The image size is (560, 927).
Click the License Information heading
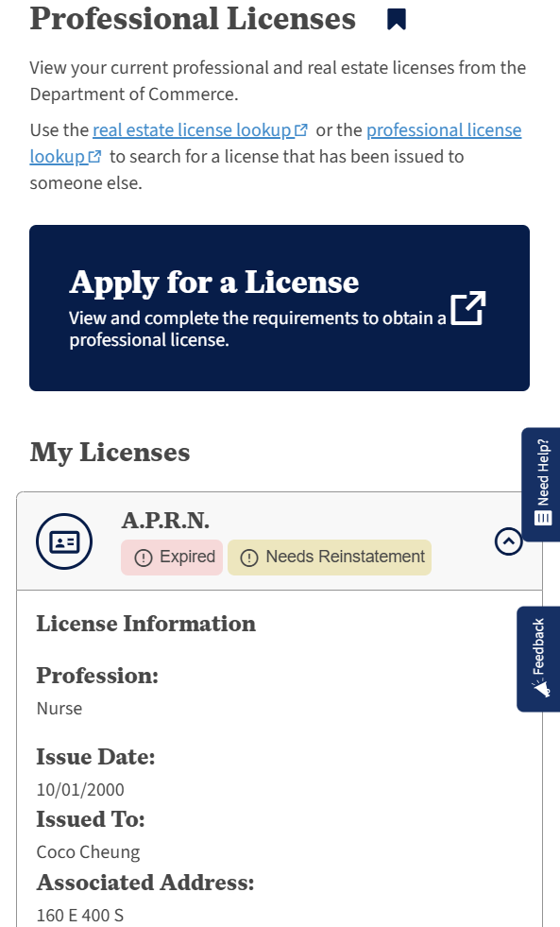(146, 624)
